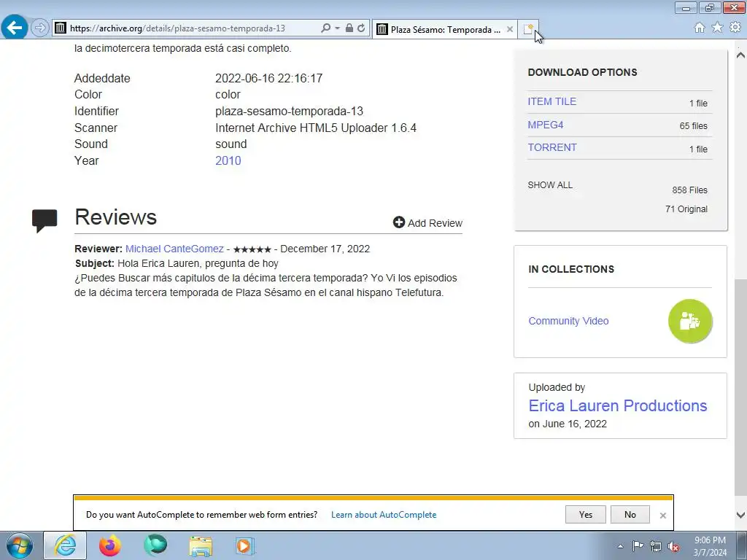747x560 pixels.
Task: Open Windows Explorer folder on taskbar
Action: click(x=201, y=545)
